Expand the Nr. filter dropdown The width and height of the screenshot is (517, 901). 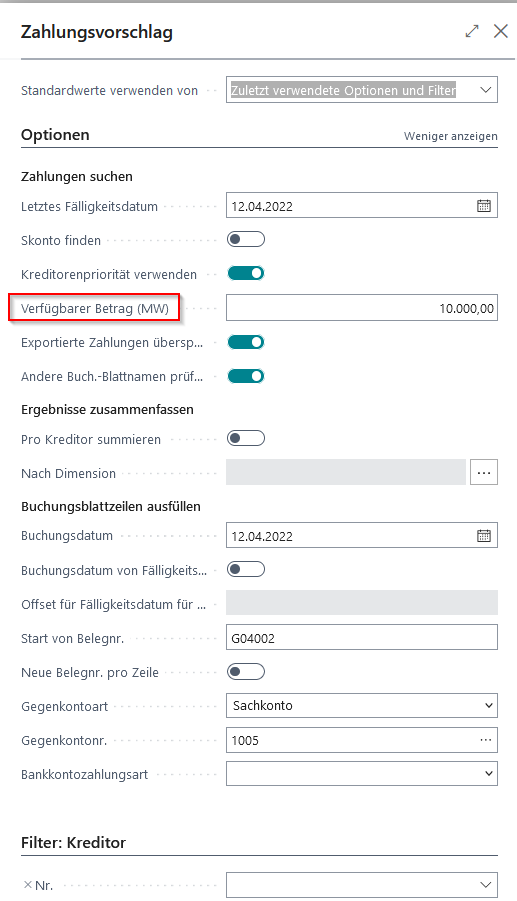362,885
